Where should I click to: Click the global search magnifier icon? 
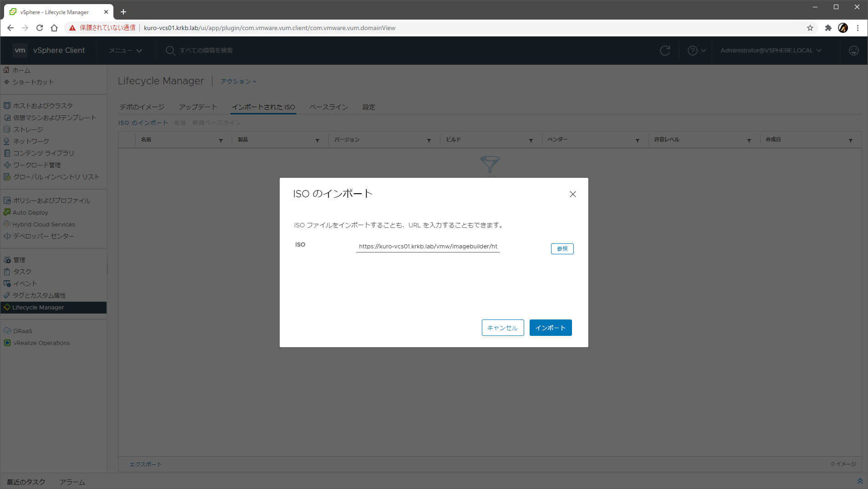coord(170,51)
